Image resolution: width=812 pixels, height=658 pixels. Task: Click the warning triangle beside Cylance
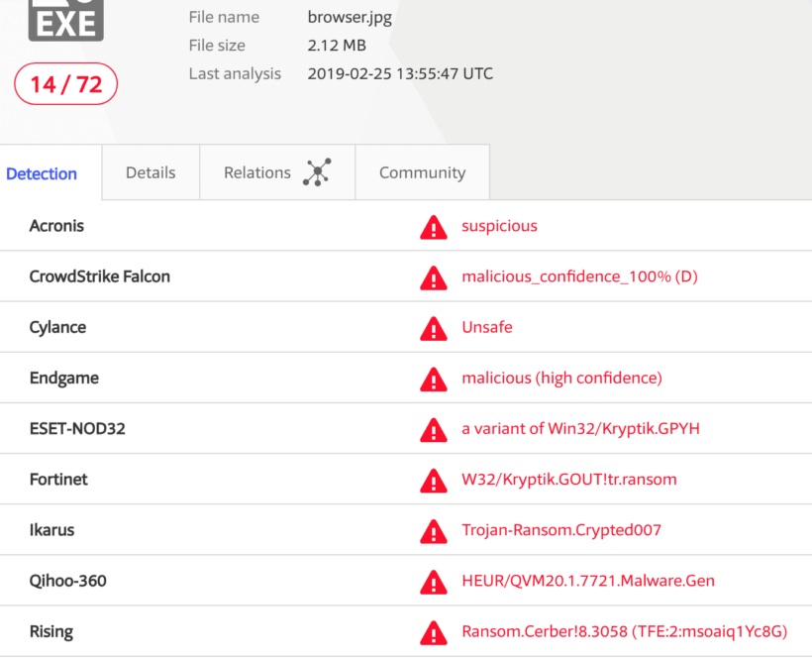[433, 328]
